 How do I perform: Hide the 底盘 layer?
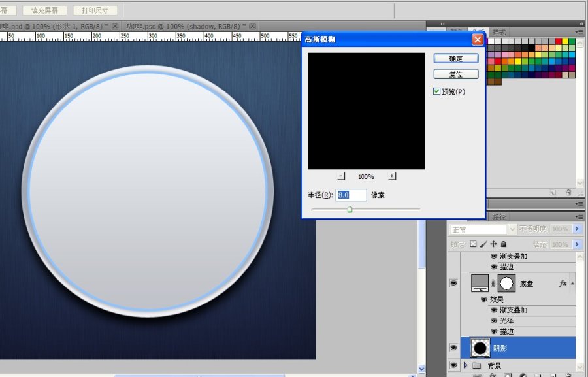(x=453, y=283)
